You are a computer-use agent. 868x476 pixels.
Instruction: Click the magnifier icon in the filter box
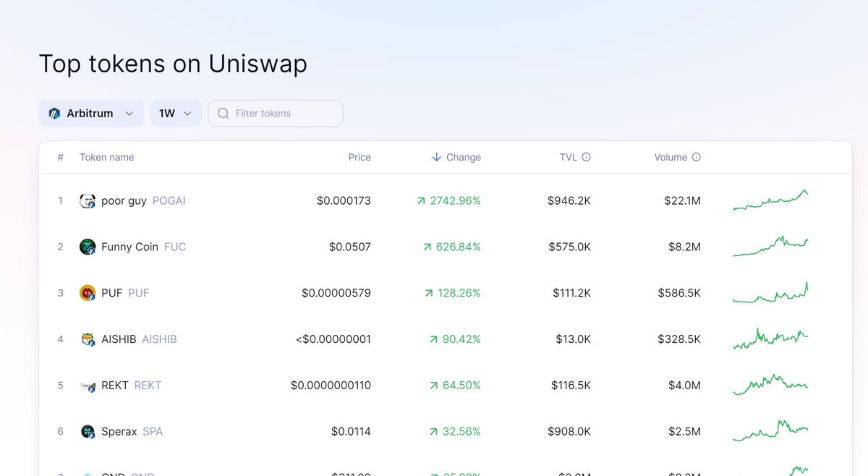[224, 114]
